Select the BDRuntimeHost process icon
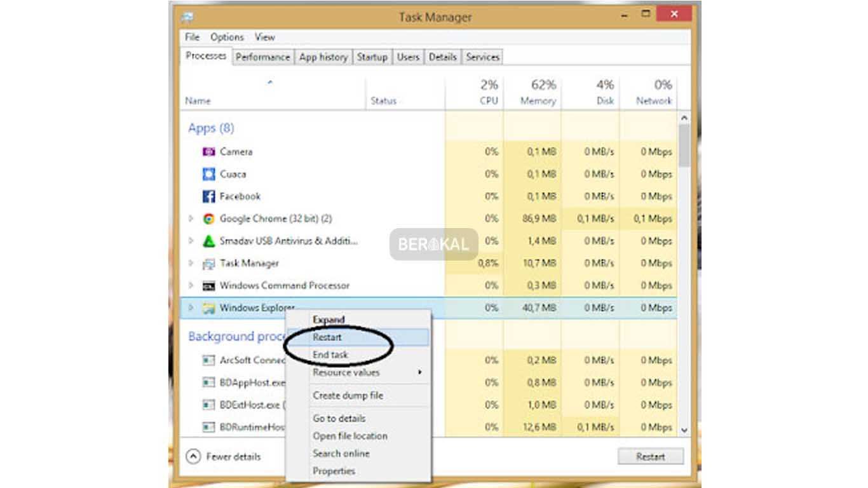Image resolution: width=868 pixels, height=488 pixels. pyautogui.click(x=208, y=427)
